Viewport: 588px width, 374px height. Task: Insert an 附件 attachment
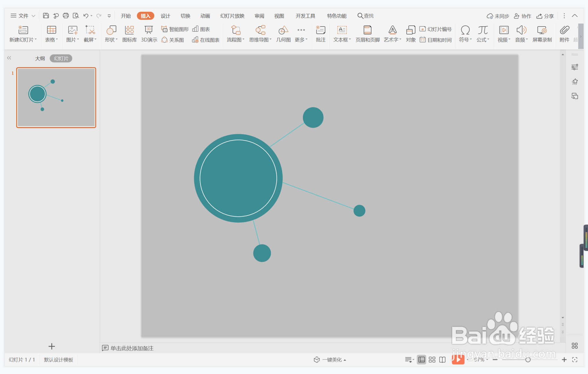[564, 34]
